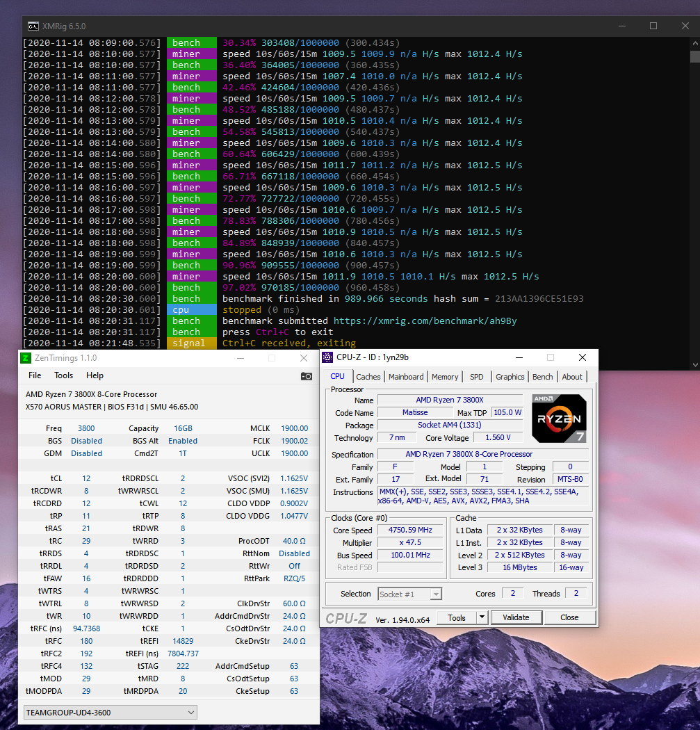
Task: Open the File menu in ZenTimings
Action: [x=35, y=375]
